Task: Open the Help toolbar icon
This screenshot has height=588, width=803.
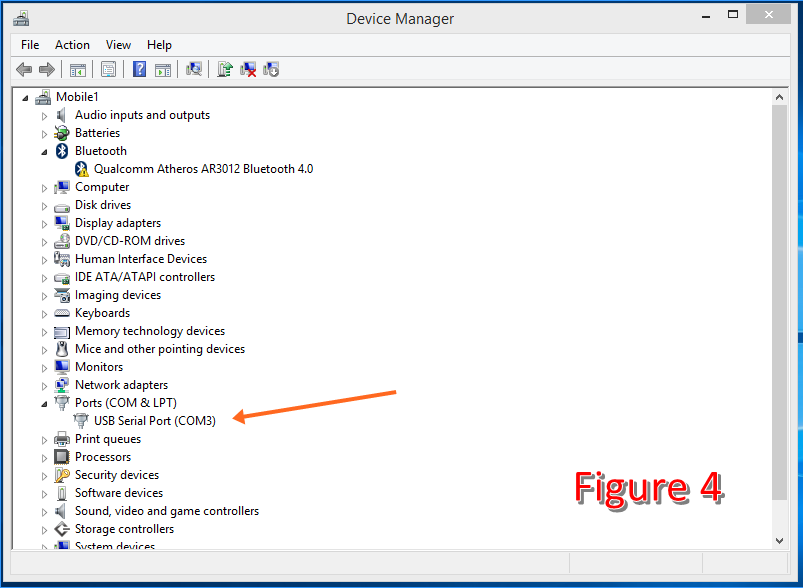Action: point(140,69)
